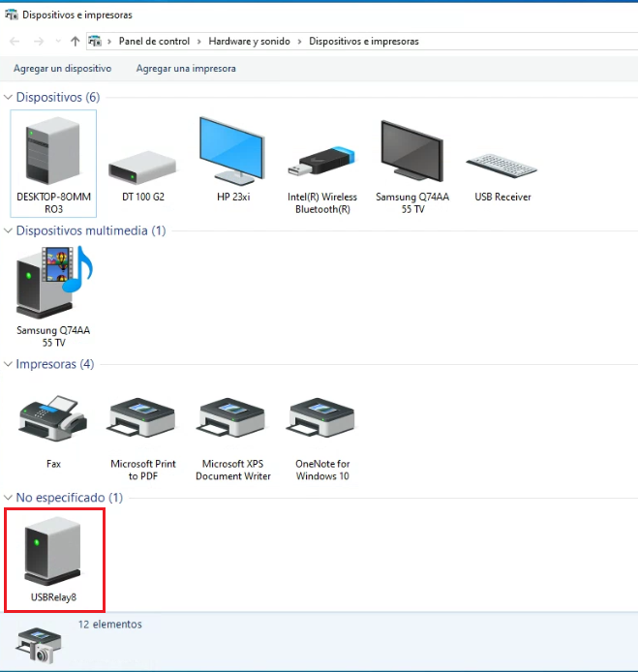
Task: Go up one level with up arrow
Action: tap(76, 41)
